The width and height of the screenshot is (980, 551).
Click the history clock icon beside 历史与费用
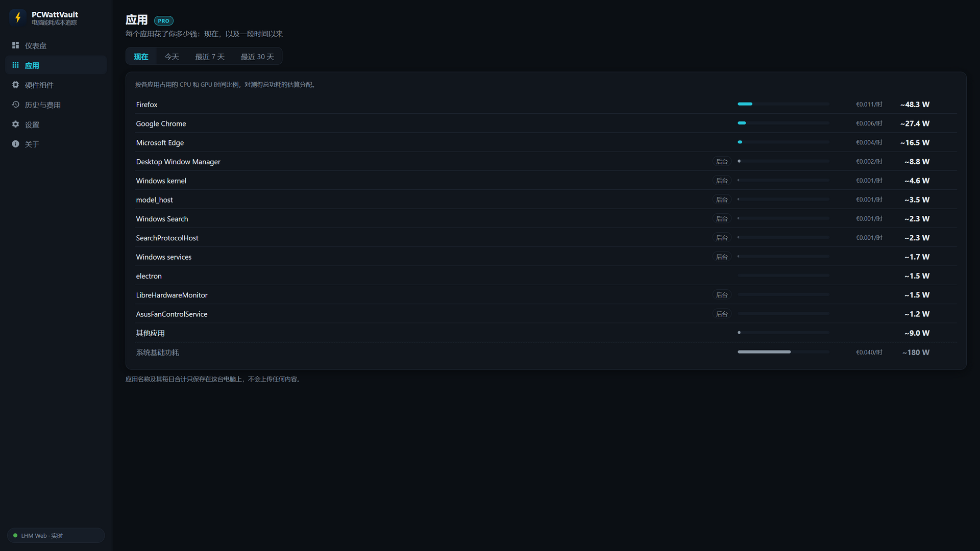(15, 105)
